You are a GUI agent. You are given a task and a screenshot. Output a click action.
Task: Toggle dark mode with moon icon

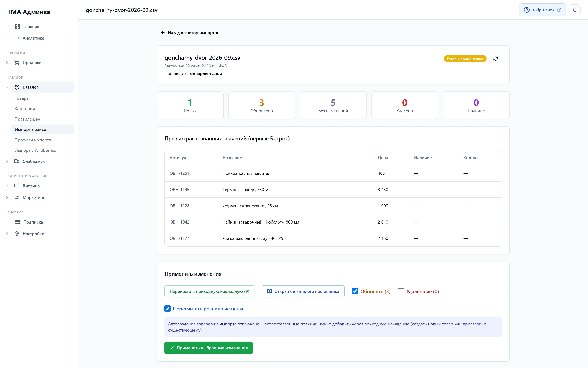[x=575, y=10]
